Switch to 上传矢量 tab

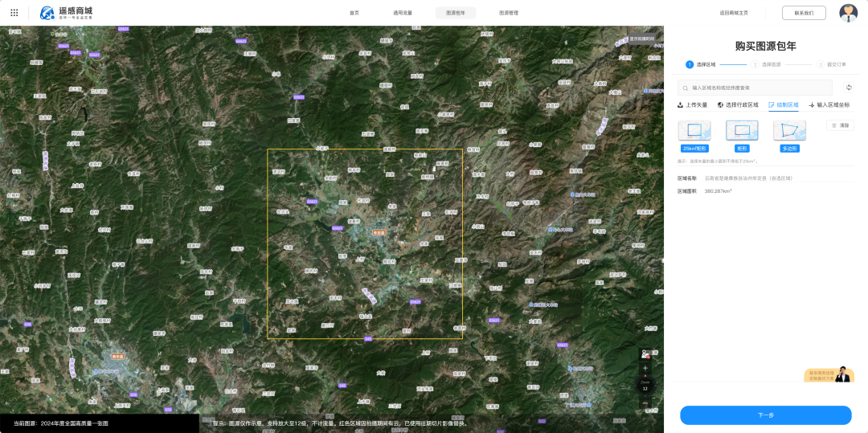[693, 104]
